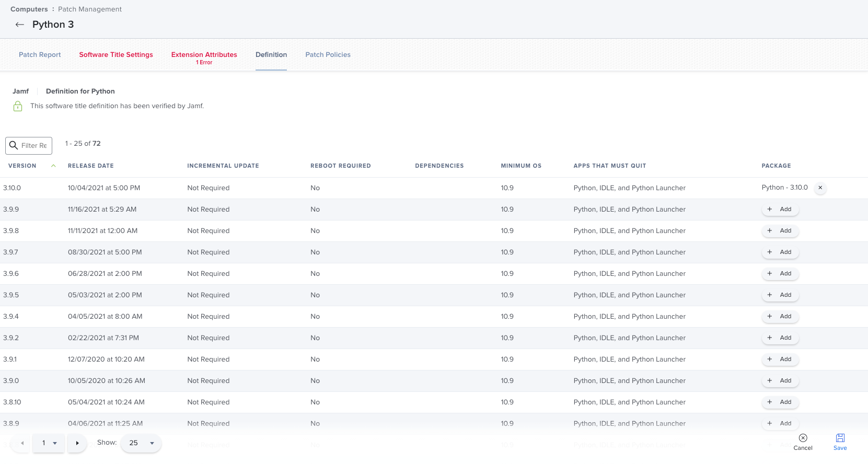
Task: Add a package for version 3.9.6
Action: 780,273
